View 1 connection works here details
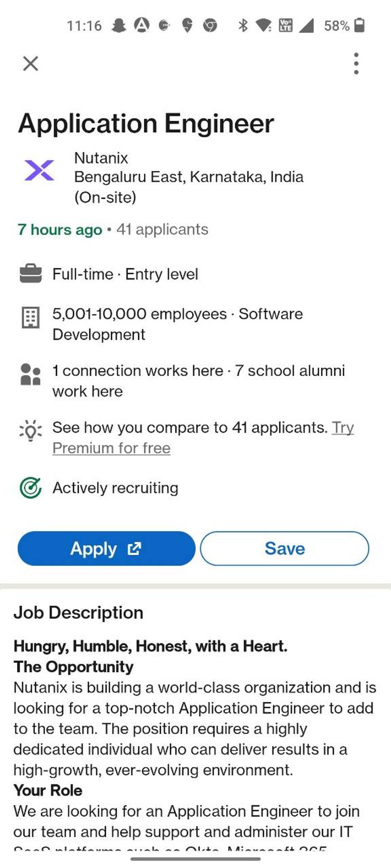This screenshot has height=868, width=391. [138, 371]
